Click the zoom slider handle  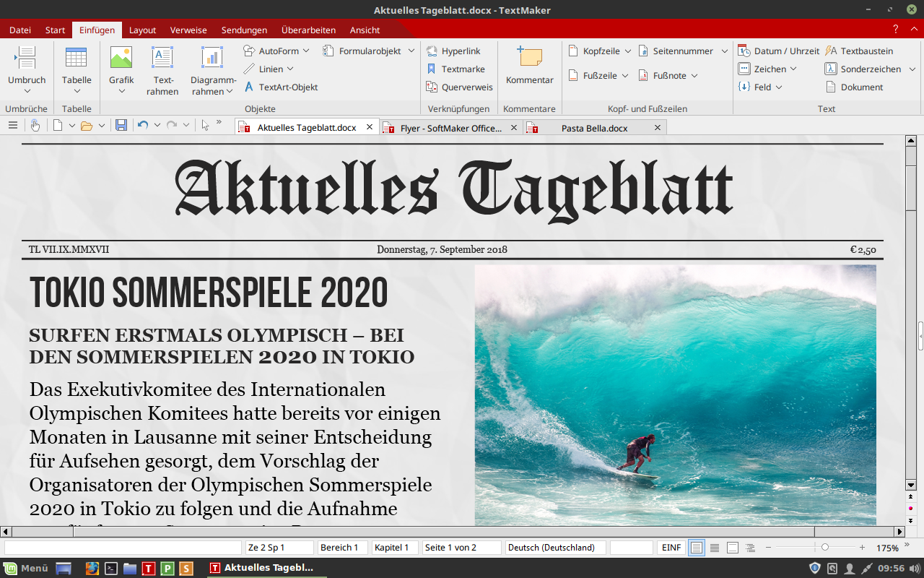pyautogui.click(x=825, y=548)
